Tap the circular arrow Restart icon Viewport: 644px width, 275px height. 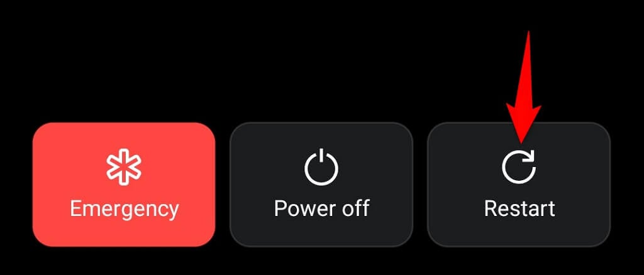519,166
